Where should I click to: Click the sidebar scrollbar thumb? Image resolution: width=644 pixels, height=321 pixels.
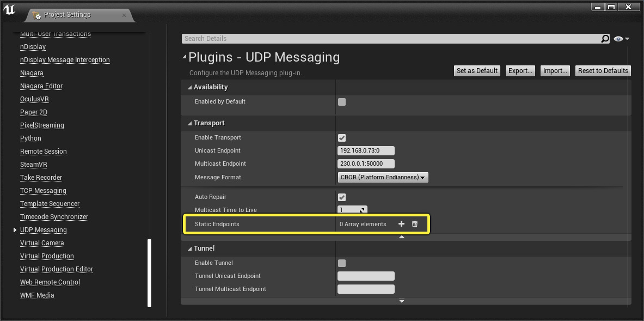[150, 273]
